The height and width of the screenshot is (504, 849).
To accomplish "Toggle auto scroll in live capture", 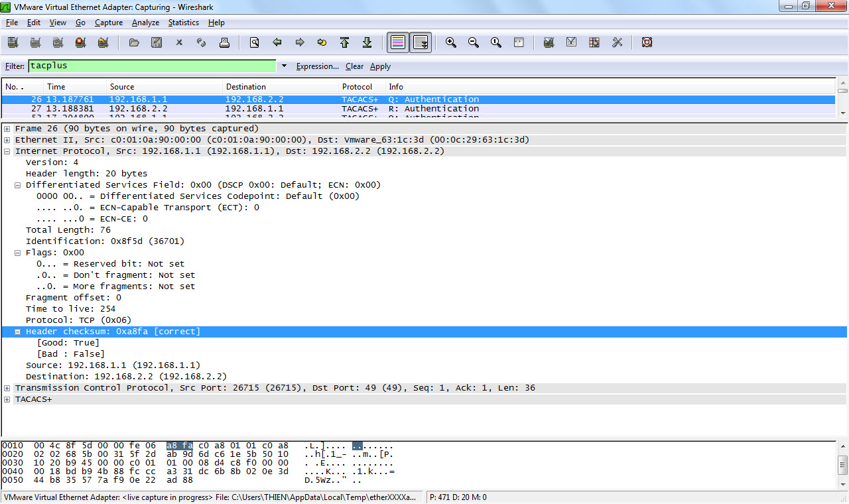I will (x=421, y=42).
